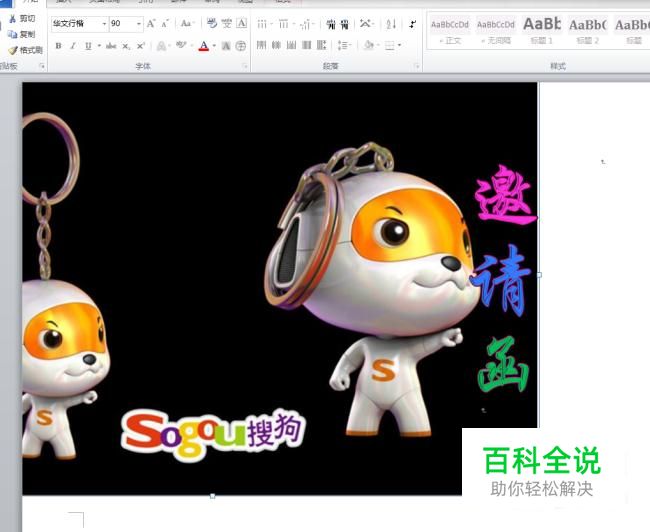Click the Copy (复制) button
Screen dimensions: 650x532
22,34
